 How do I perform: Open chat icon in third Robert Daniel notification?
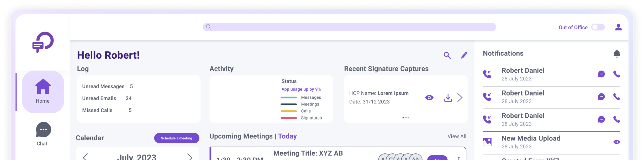601,119
